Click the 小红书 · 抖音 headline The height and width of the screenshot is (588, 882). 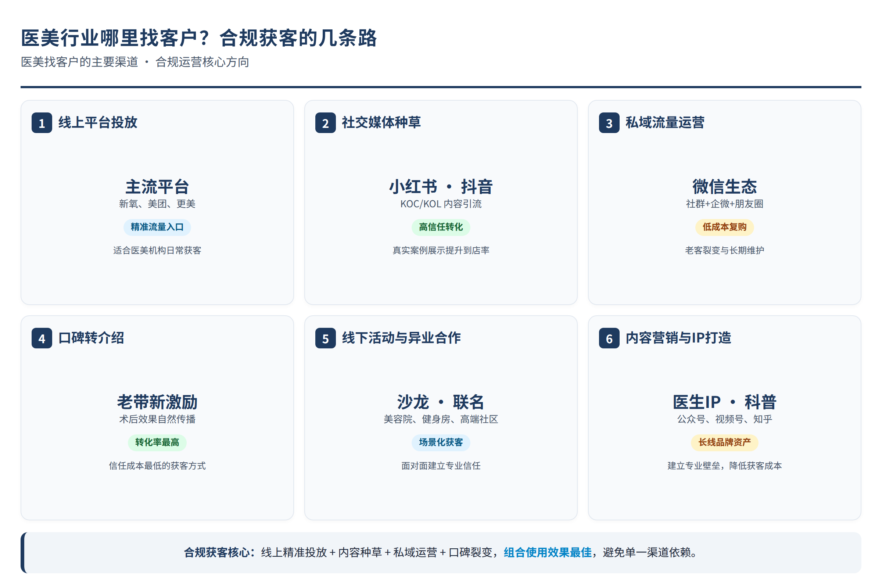coord(441,186)
